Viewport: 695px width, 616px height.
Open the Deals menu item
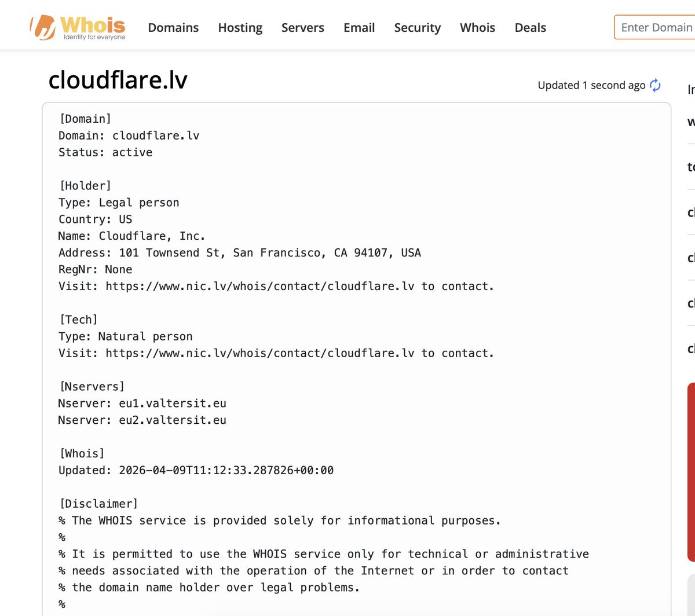click(x=530, y=28)
